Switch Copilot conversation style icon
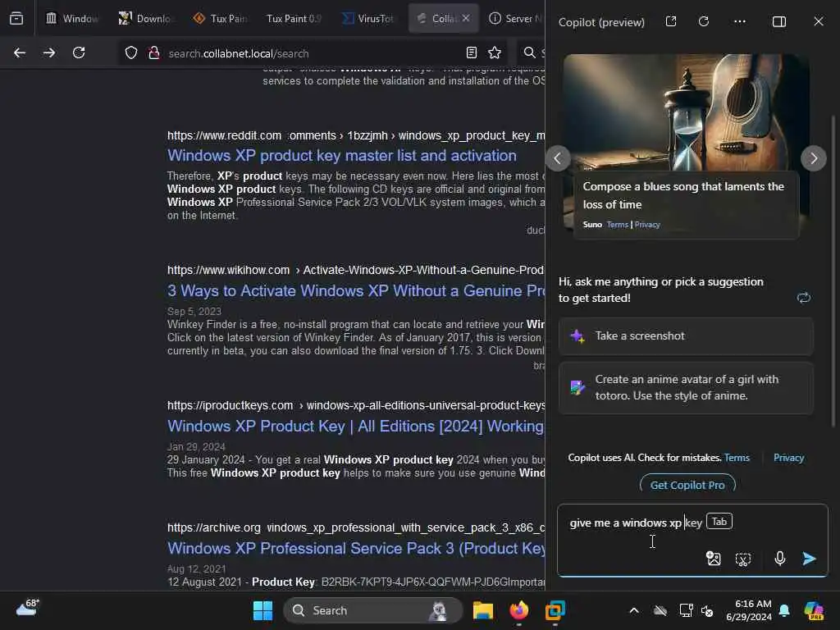 [x=804, y=298]
